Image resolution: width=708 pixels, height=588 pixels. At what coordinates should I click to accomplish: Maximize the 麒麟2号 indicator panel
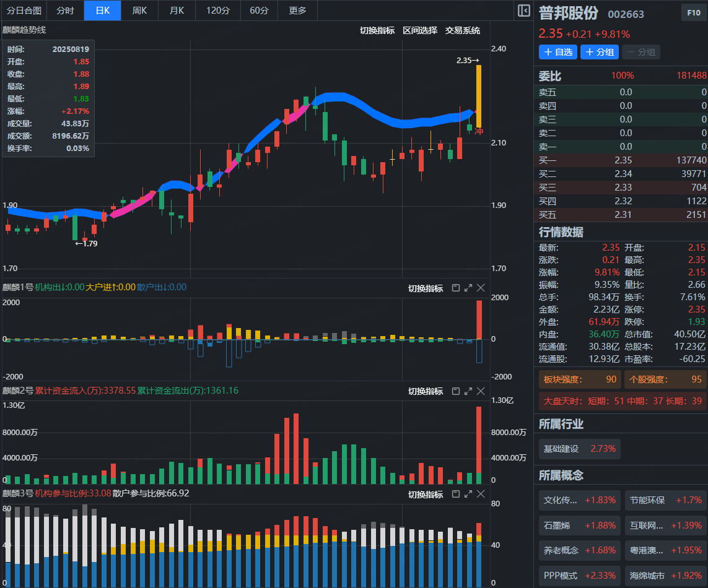pos(468,391)
